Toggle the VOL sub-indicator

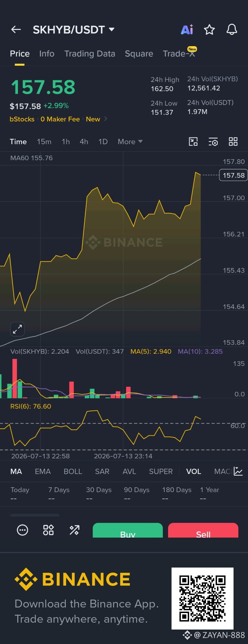point(194,471)
